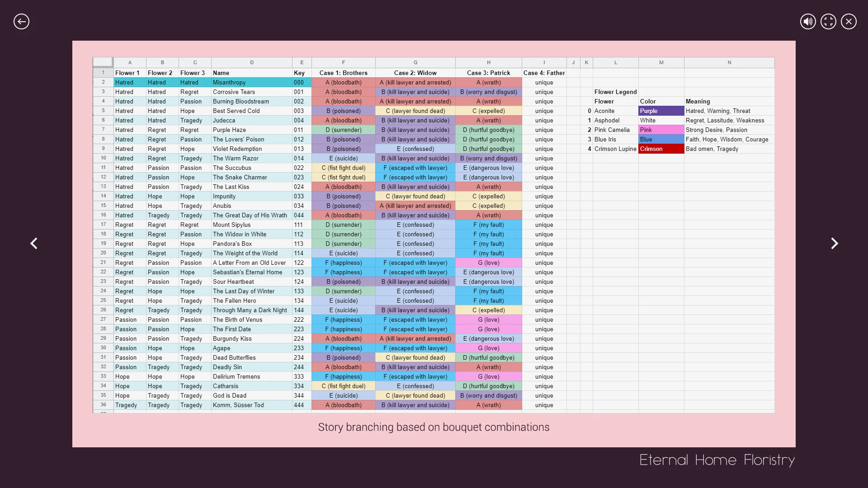Toggle fullscreen view icon
868x488 pixels.
[828, 21]
